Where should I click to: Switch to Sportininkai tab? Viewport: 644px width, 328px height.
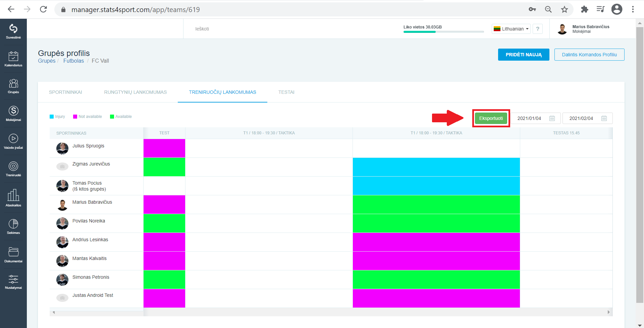click(x=65, y=92)
